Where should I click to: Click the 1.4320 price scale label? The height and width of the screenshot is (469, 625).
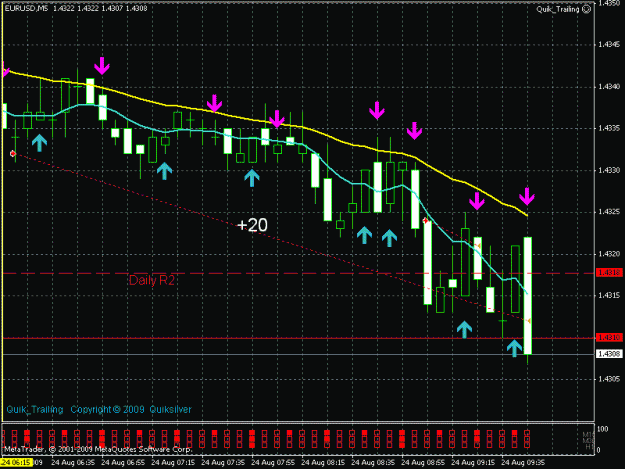[609, 254]
